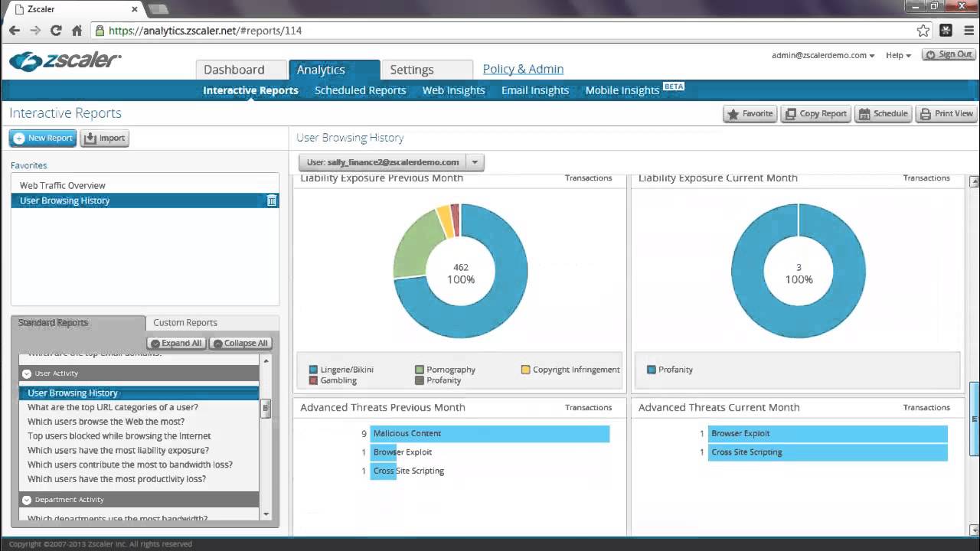Go to Web Insights
Viewport: 980px width, 551px height.
point(453,90)
